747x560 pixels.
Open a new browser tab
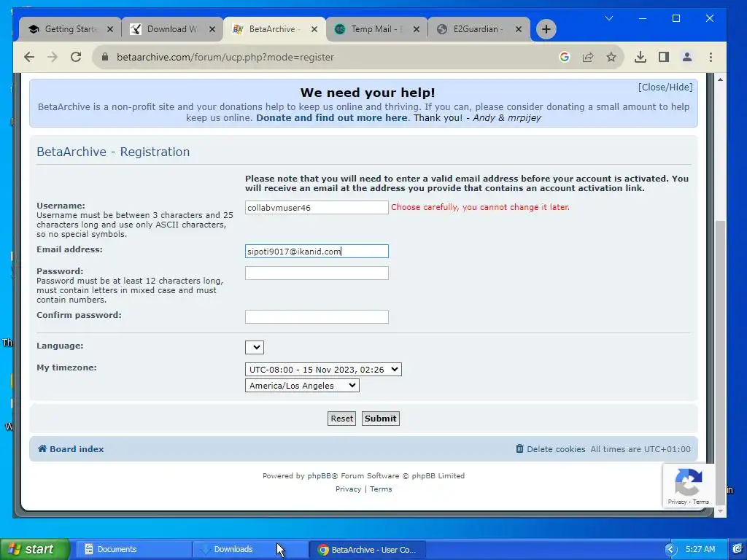tap(546, 29)
